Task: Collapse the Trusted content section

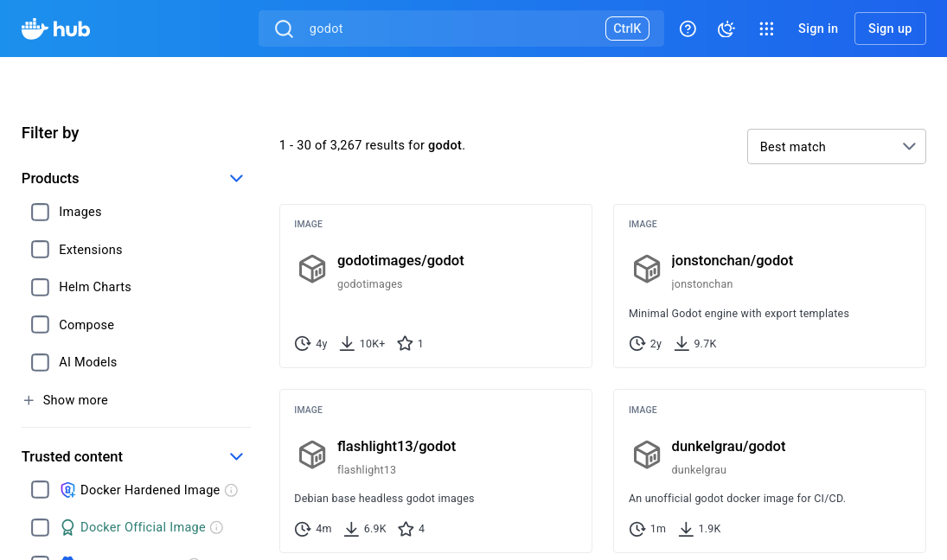Action: pyautogui.click(x=236, y=456)
